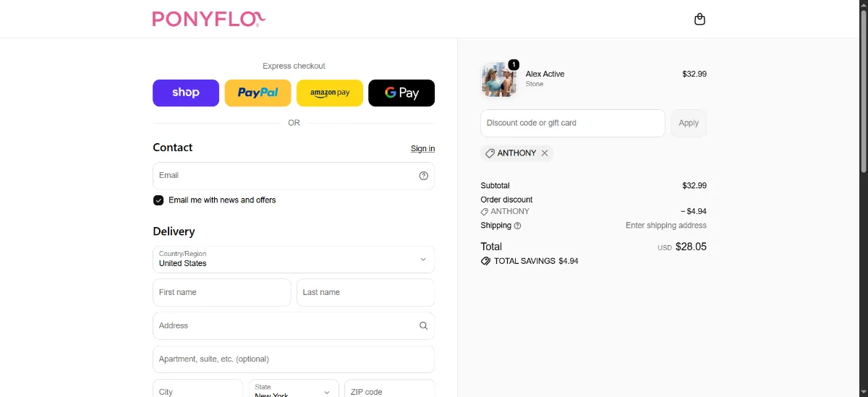Click the Alex Active product thumbnail

[499, 80]
